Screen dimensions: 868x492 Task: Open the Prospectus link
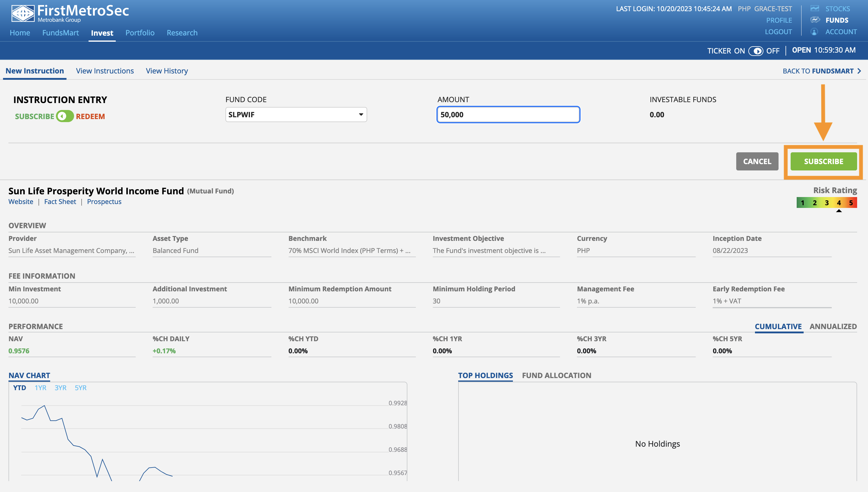[x=104, y=202]
